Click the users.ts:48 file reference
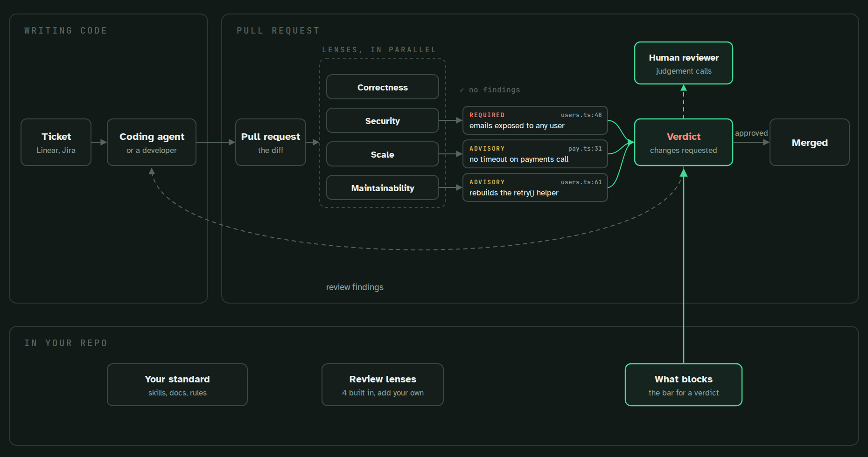868x457 pixels. pyautogui.click(x=581, y=115)
